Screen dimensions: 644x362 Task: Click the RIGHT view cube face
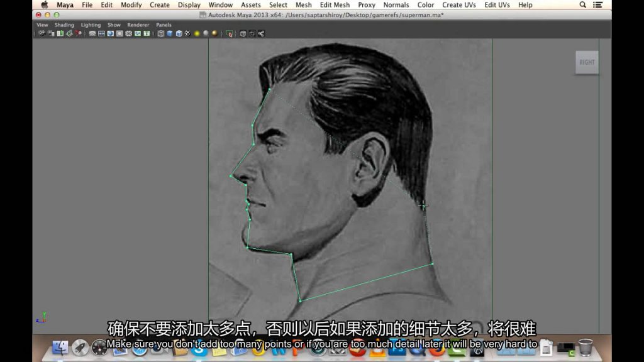[587, 62]
